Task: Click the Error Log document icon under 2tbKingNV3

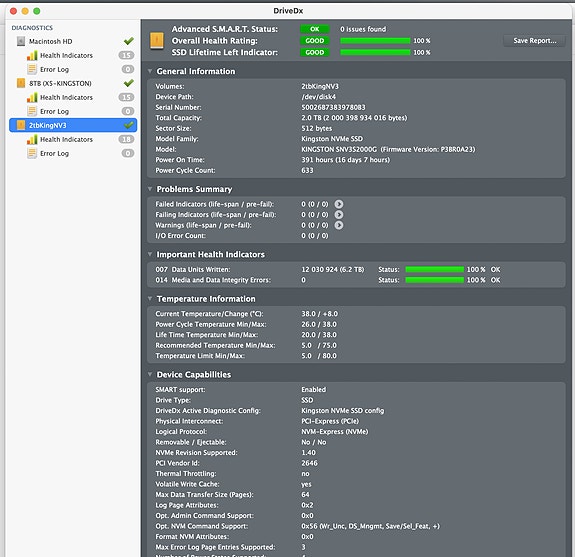Action: click(32, 153)
